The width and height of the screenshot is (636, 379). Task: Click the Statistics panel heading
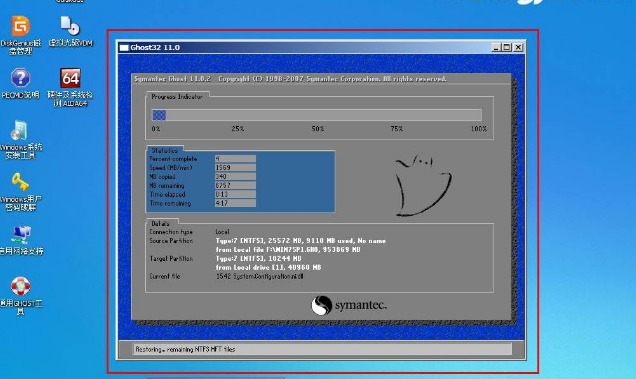[165, 150]
